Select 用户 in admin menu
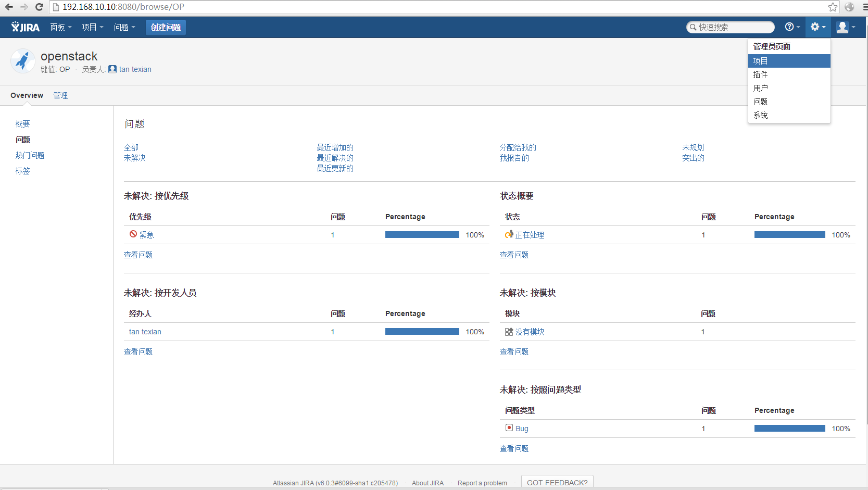868x490 pixels. [789, 88]
